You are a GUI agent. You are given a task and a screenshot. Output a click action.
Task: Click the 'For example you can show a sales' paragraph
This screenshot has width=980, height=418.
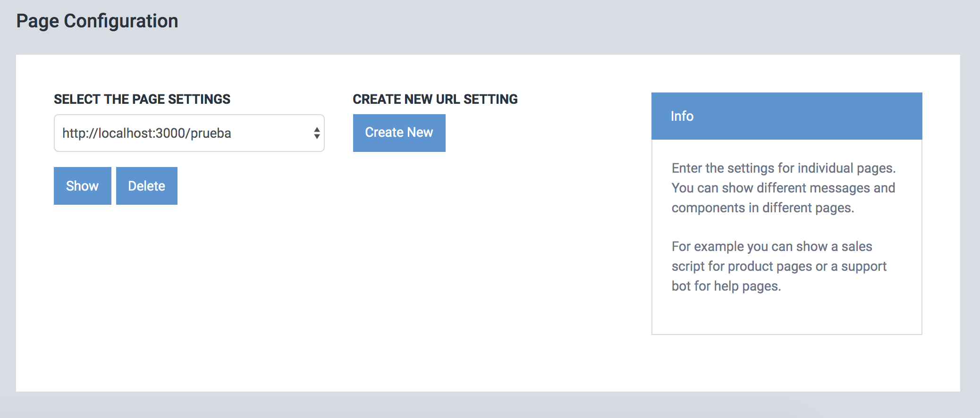click(779, 266)
